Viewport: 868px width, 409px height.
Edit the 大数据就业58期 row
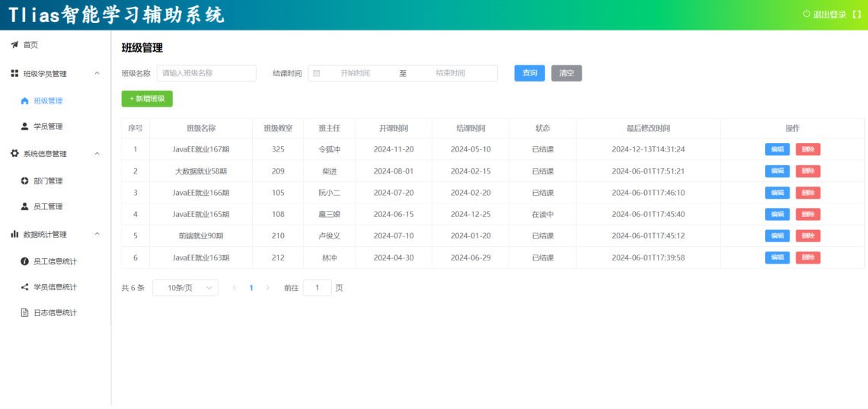tap(777, 171)
